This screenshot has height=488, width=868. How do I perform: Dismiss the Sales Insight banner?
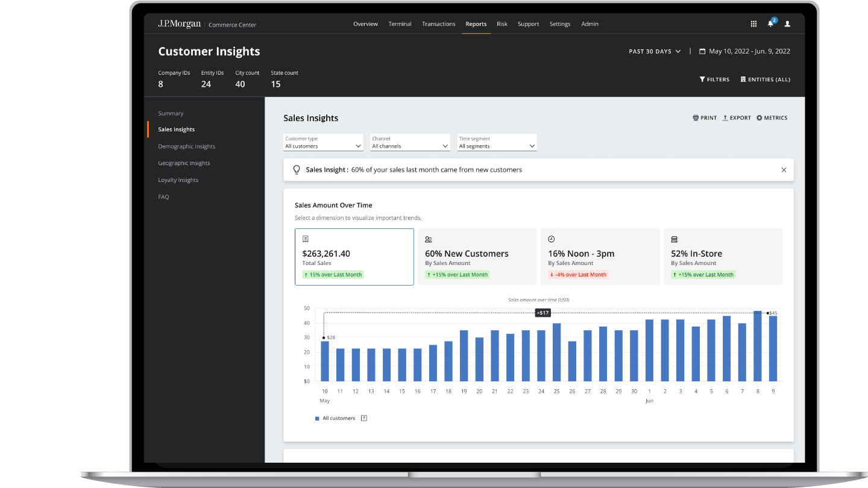pos(784,170)
